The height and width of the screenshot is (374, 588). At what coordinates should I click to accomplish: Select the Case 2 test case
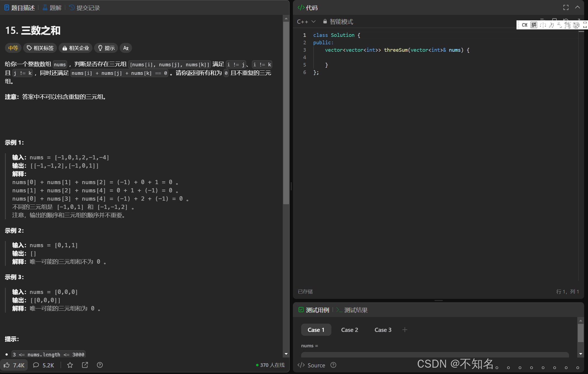tap(349, 330)
